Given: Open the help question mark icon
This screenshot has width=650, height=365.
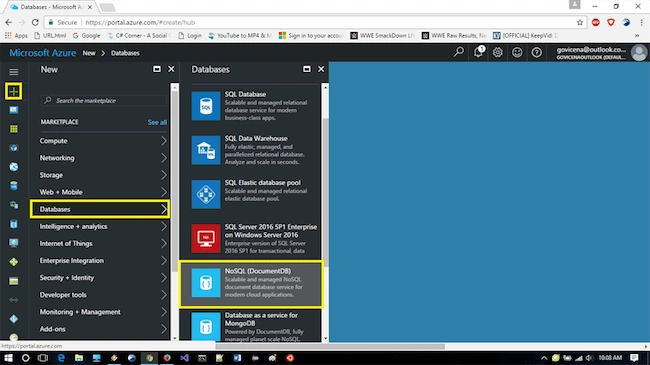Looking at the screenshot, I should pyautogui.click(x=536, y=53).
